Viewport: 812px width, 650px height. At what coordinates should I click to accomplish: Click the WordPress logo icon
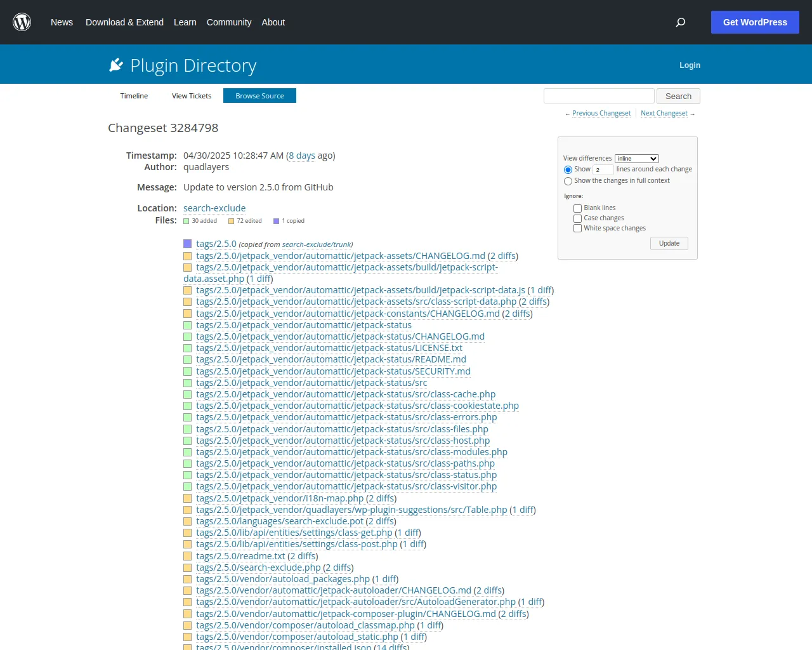tap(22, 22)
